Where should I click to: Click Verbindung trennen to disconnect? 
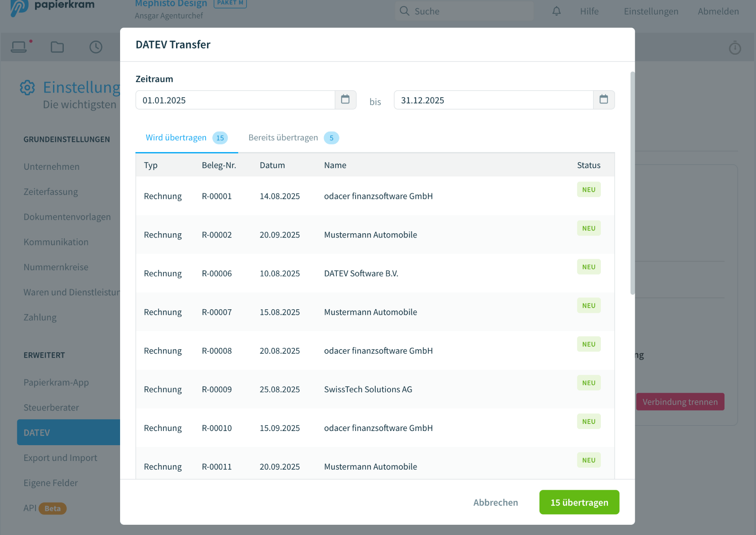click(680, 401)
